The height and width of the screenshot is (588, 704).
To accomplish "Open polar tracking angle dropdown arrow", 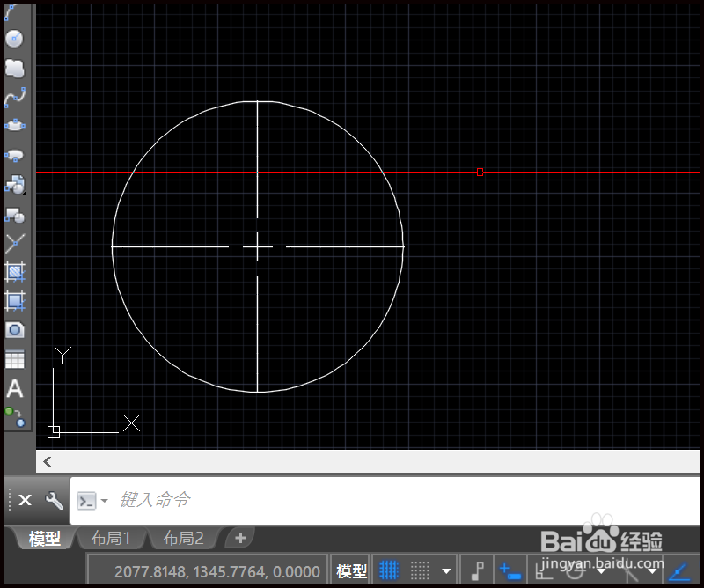I will point(601,571).
